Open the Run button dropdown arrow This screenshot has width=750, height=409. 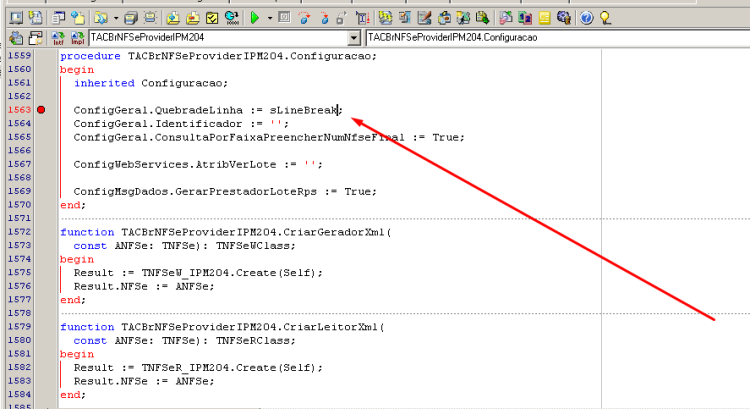click(270, 18)
